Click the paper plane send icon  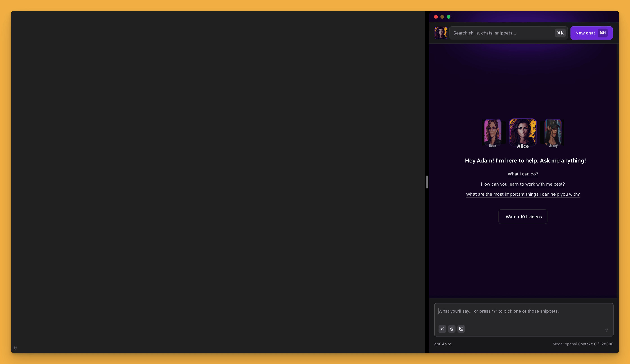606,330
